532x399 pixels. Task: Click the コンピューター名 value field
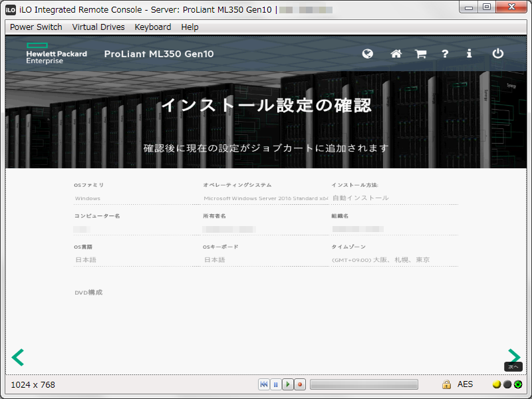[x=137, y=229]
